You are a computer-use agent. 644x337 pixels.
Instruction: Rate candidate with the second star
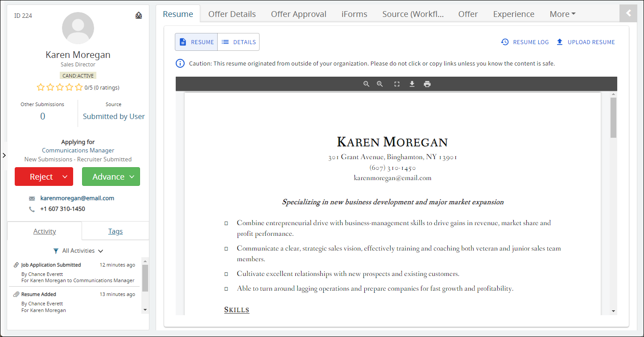click(x=50, y=87)
